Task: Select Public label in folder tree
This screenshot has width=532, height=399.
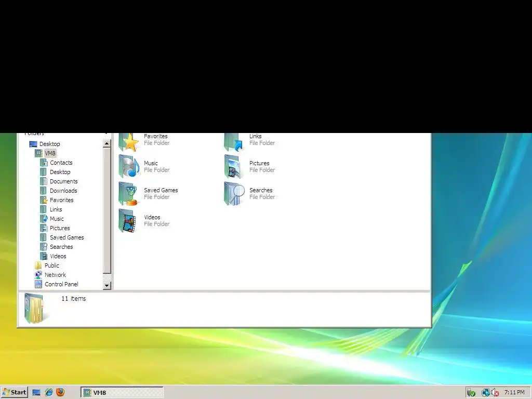Action: point(52,265)
